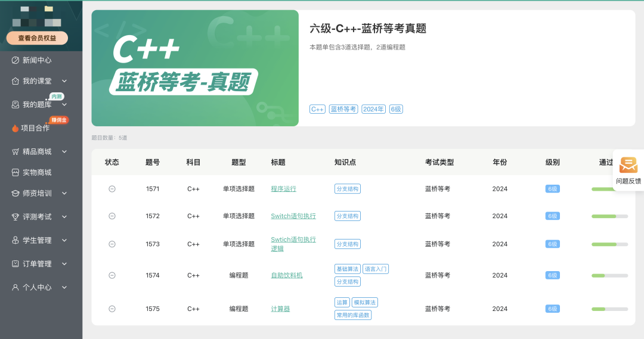Click the 考试类型 column header
644x339 pixels.
(439, 163)
